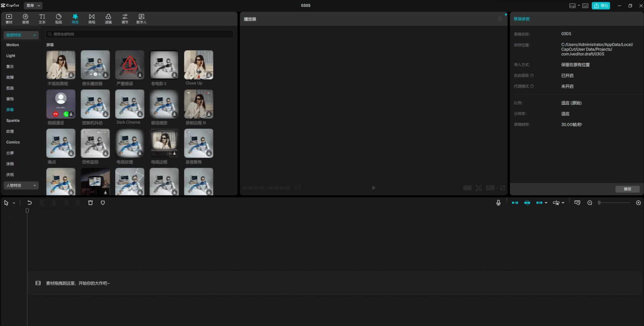The image size is (644, 326).
Task: Click the timeline zoom slider
Action: (x=614, y=203)
